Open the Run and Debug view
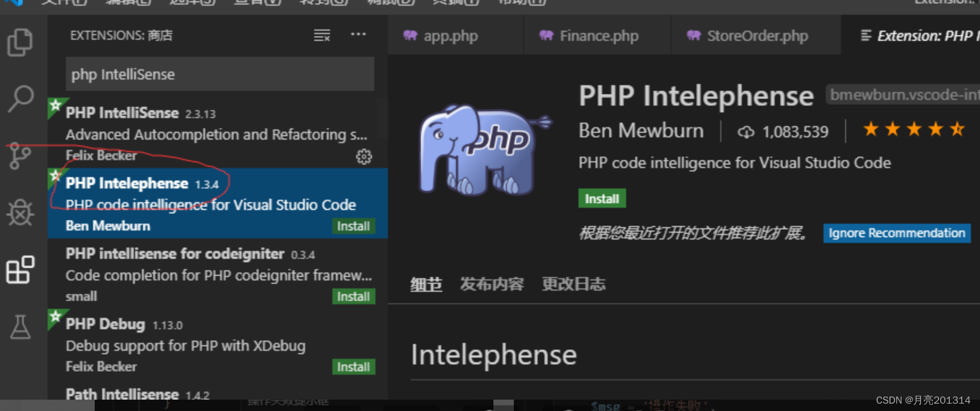 [20, 212]
